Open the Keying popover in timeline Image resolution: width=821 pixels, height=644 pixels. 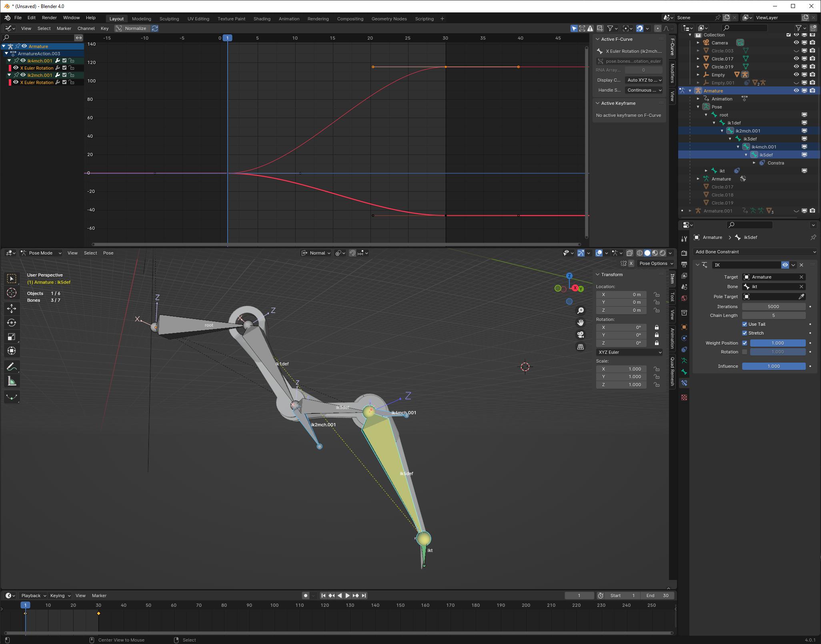pos(60,596)
